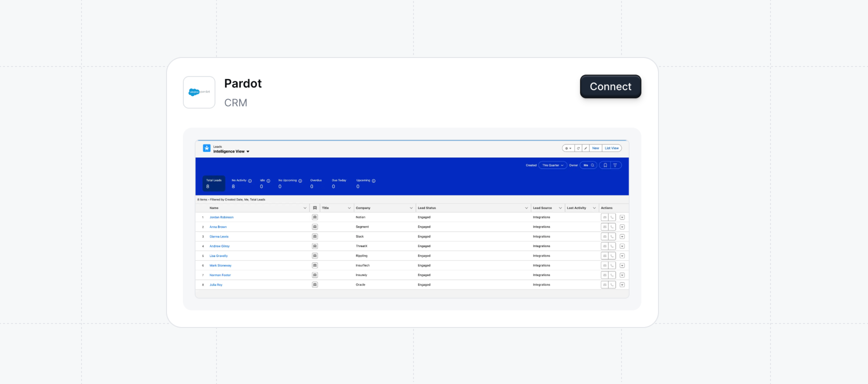Call Mark Stoneway via phone icon
This screenshot has height=384, width=868.
(612, 265)
